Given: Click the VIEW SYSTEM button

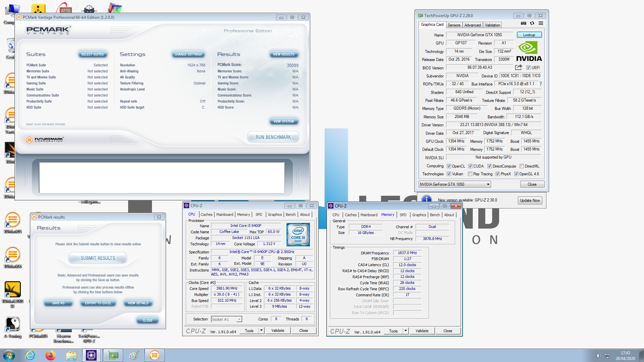Looking at the screenshot, I should pyautogui.click(x=283, y=121).
